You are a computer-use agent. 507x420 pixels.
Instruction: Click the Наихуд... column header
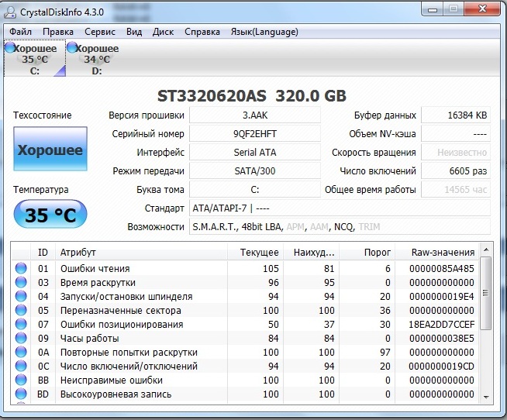312,252
